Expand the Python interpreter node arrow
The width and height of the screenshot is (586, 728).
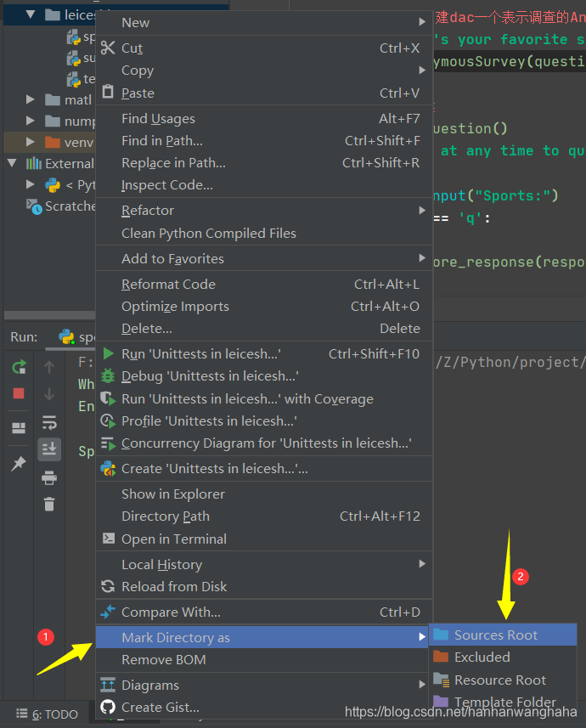pos(31,184)
